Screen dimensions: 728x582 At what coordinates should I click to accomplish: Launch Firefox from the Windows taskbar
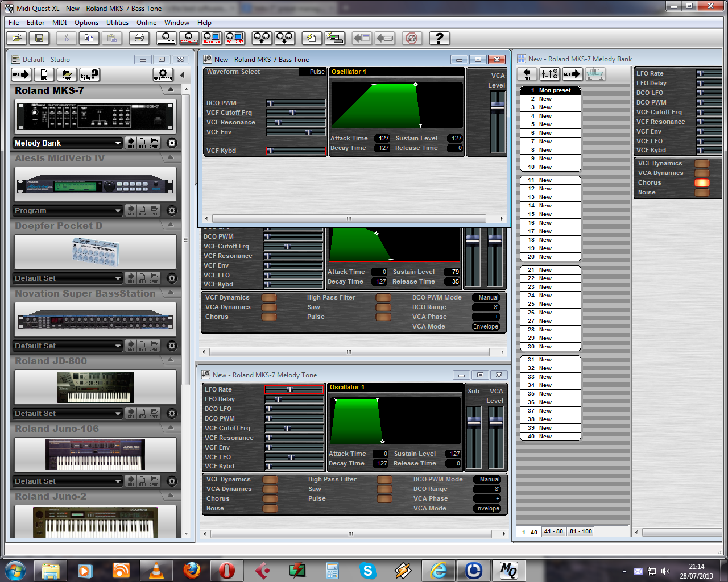192,570
